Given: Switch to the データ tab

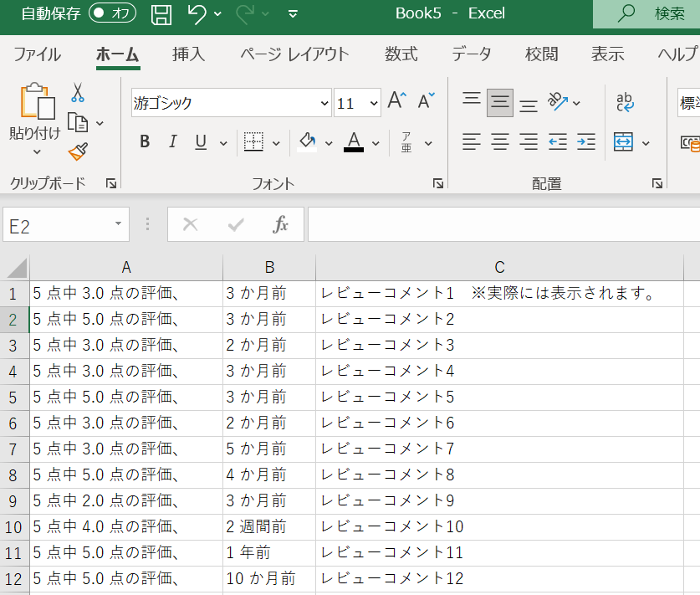Looking at the screenshot, I should point(471,54).
